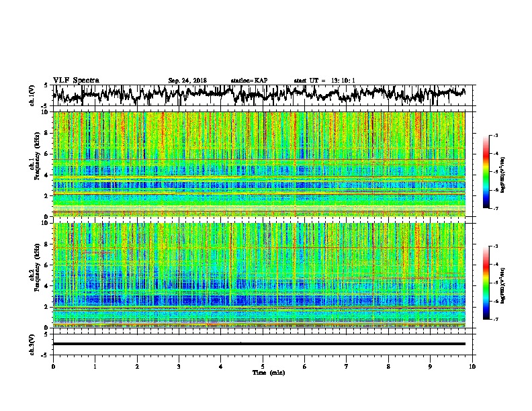Viewport: 532px width, 411px height.
Task: Click the ch.1 voltage waveform trace
Action: [x=259, y=94]
